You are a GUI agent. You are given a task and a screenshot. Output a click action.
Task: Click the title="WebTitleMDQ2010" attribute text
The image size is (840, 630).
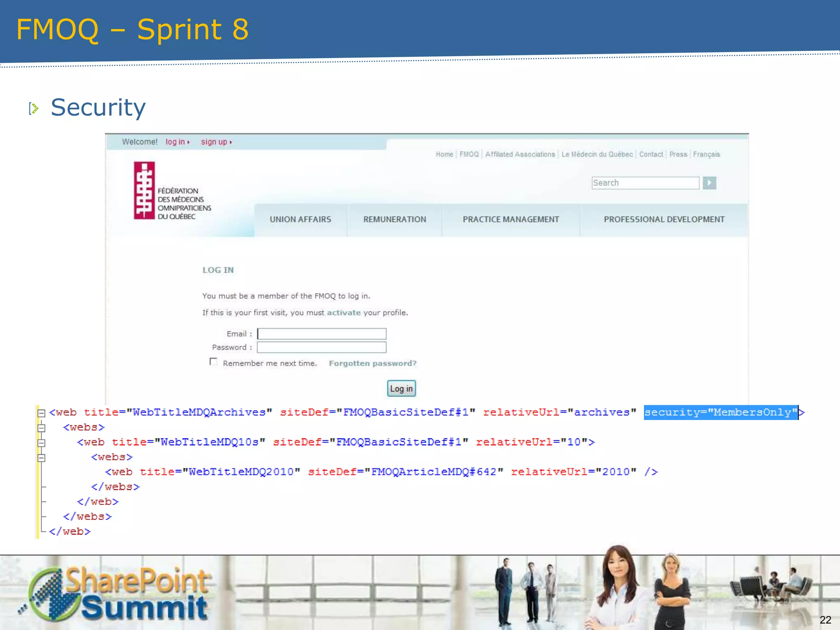(220, 472)
